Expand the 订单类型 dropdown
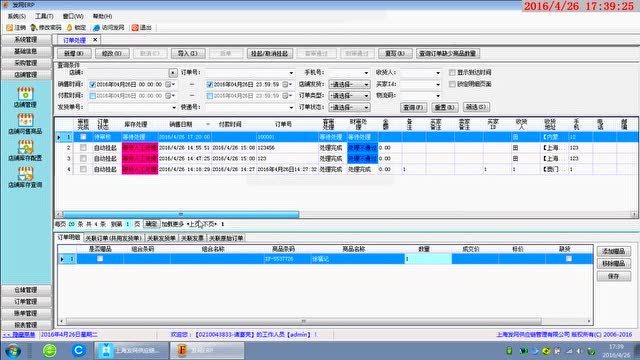Viewport: 640px width, 360px height. [x=349, y=96]
